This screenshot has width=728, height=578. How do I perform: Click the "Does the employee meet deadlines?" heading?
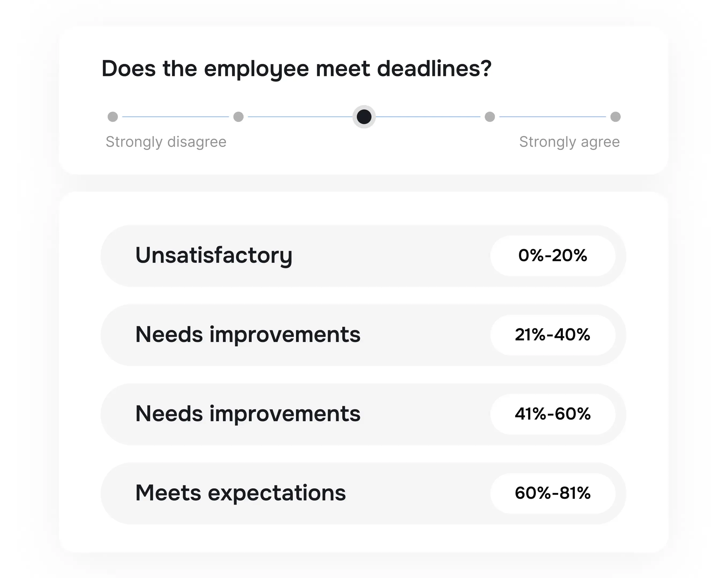(x=296, y=69)
